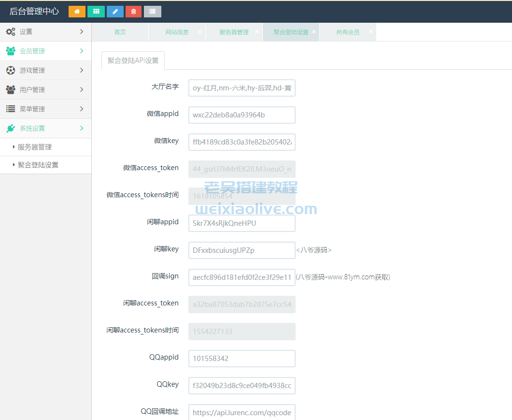Open the 菜单管理 sidebar section
Viewport: 512px width, 420px height.
tap(45, 109)
